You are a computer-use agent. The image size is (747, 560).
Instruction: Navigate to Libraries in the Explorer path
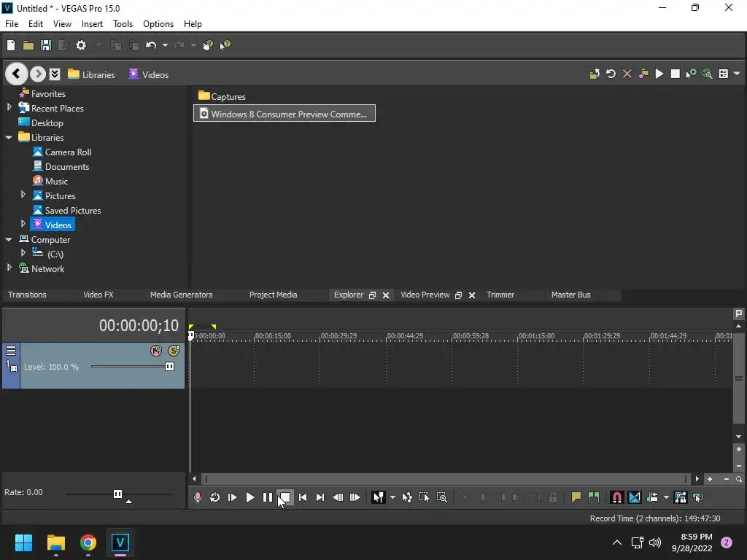tap(91, 74)
